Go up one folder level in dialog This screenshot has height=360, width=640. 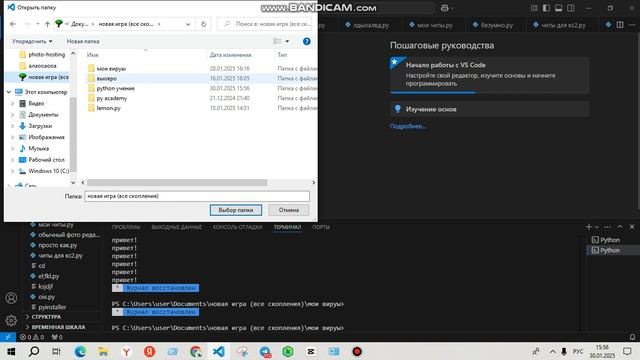point(47,24)
